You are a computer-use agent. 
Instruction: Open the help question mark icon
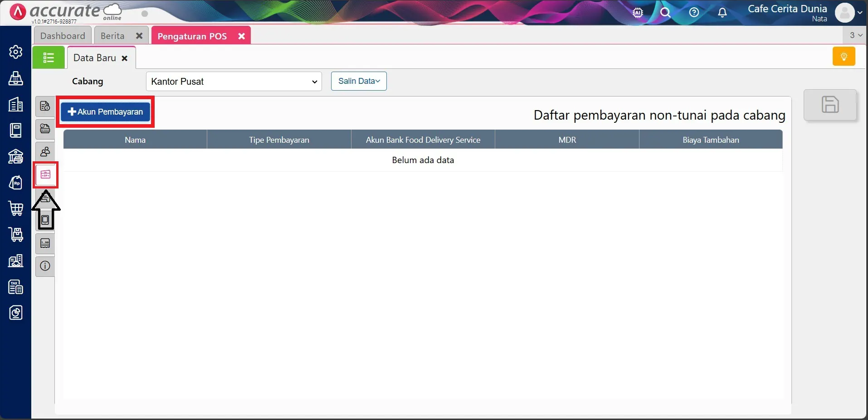tap(694, 13)
